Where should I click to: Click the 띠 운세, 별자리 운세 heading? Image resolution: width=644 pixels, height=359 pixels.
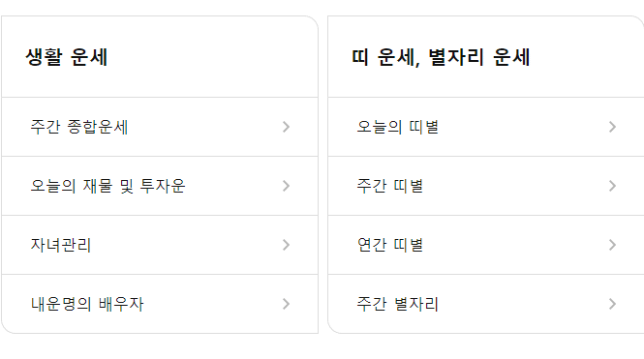pyautogui.click(x=441, y=57)
